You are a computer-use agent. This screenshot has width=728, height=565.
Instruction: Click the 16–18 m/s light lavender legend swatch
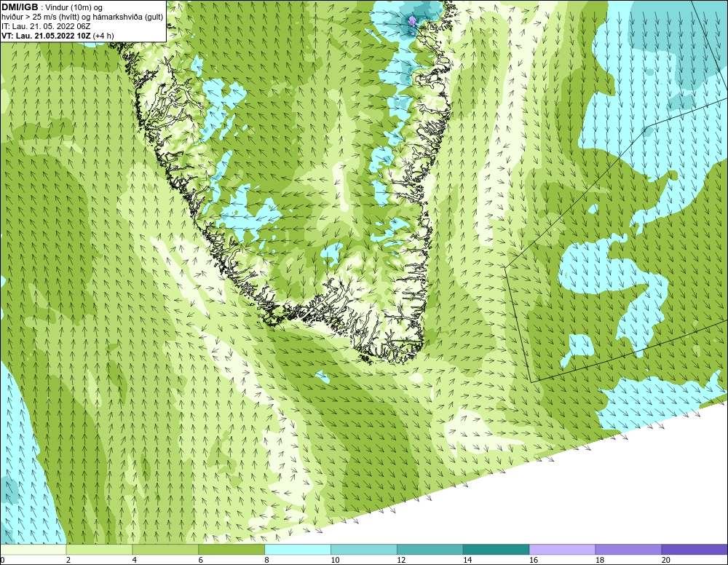point(562,550)
